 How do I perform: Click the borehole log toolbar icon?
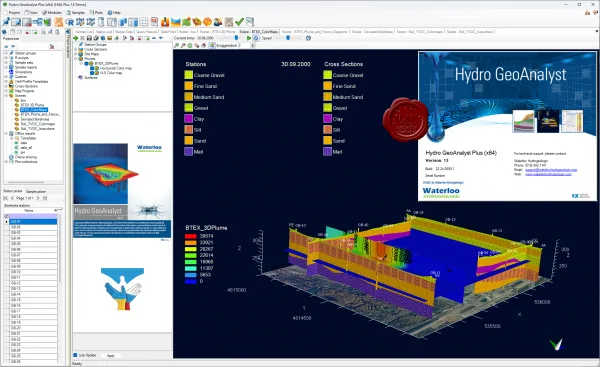click(x=165, y=22)
